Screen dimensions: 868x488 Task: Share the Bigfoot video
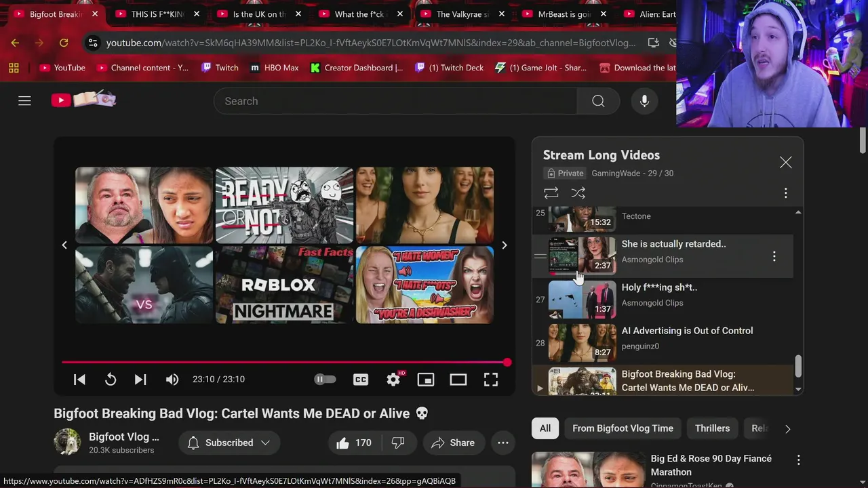[453, 443]
